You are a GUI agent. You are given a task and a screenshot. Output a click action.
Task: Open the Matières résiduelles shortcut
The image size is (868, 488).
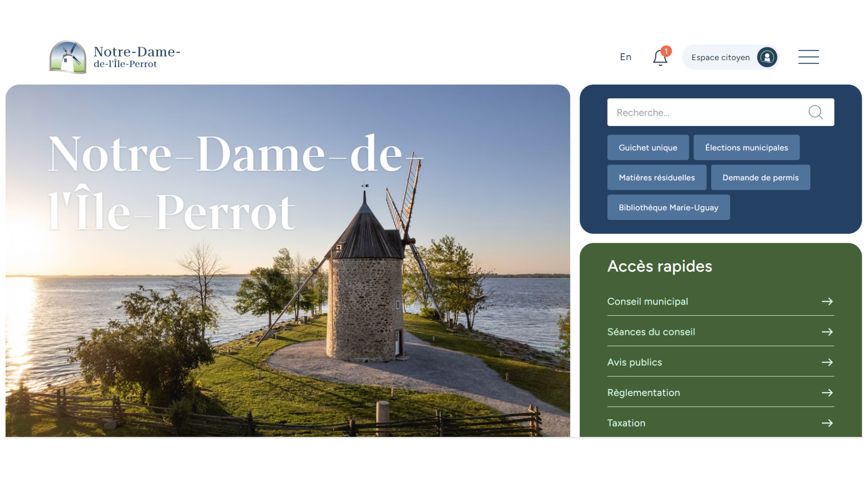656,178
